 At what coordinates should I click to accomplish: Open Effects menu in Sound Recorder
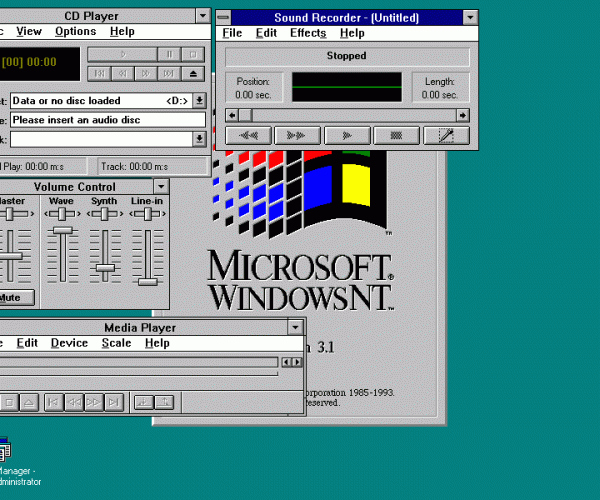(308, 33)
